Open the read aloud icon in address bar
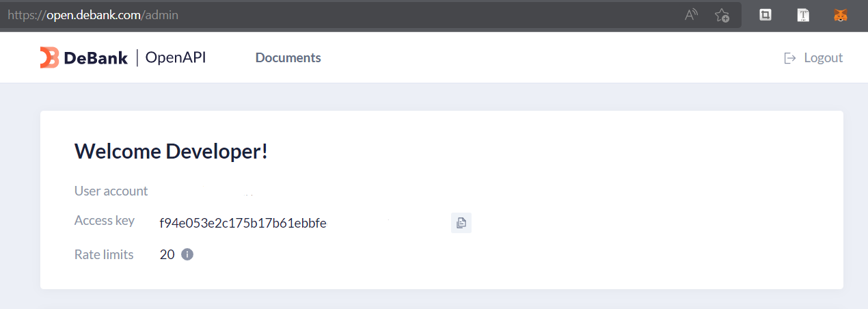This screenshot has width=868, height=309. 691,14
